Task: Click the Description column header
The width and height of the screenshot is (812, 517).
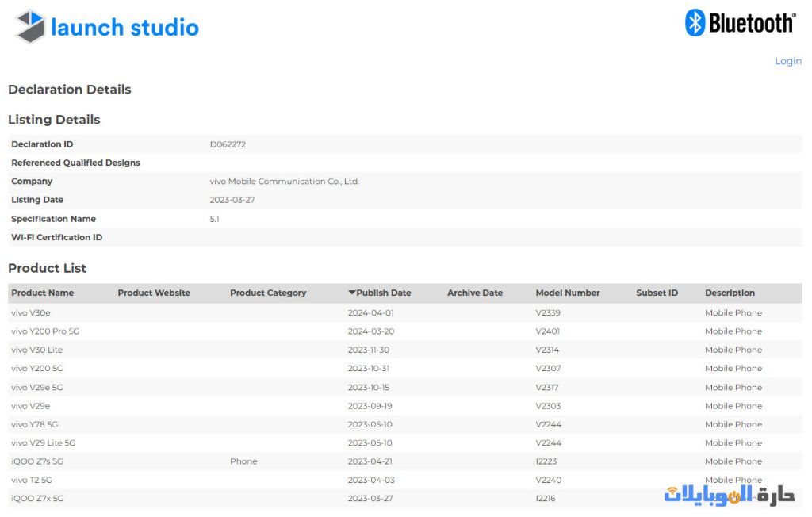Action: (x=730, y=293)
